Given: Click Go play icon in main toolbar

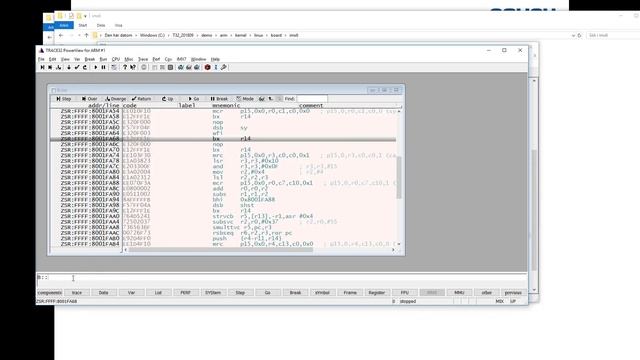Looking at the screenshot, I should click(96, 67).
